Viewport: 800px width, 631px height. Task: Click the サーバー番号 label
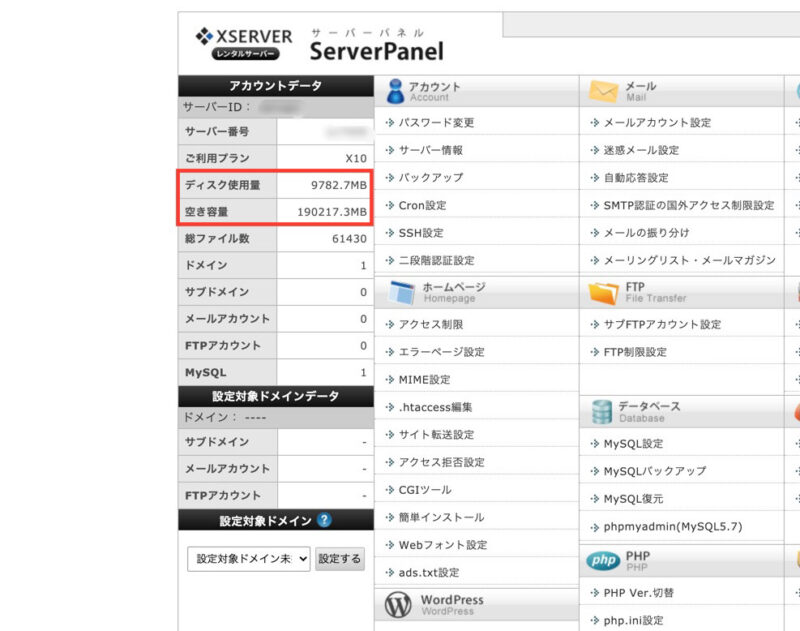(217, 132)
